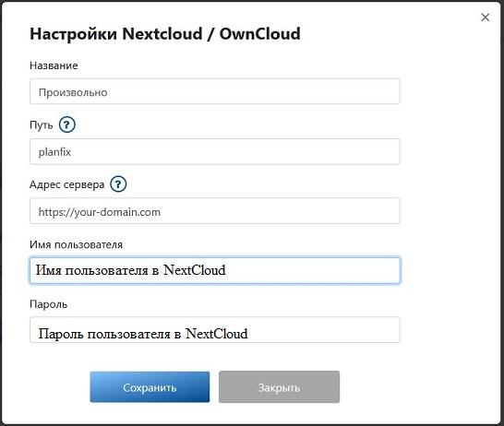Click the Путь label text

click(42, 125)
